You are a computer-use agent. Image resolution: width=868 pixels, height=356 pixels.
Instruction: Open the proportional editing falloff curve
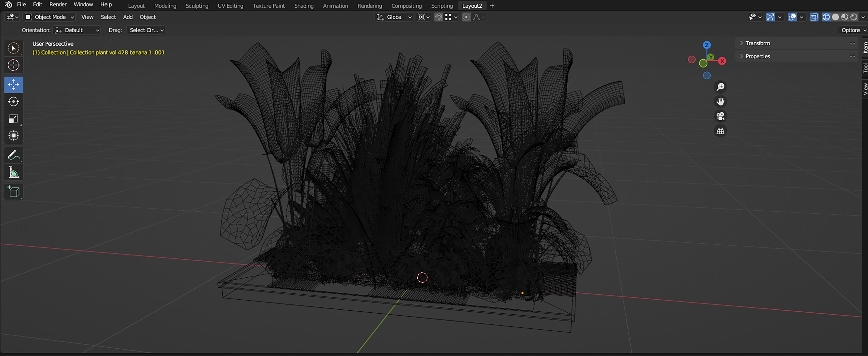click(479, 17)
